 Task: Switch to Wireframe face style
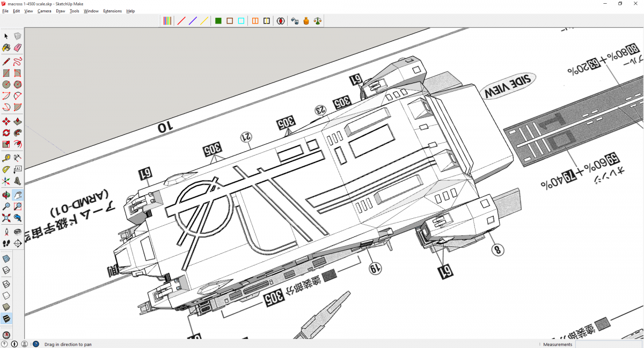pos(6,284)
